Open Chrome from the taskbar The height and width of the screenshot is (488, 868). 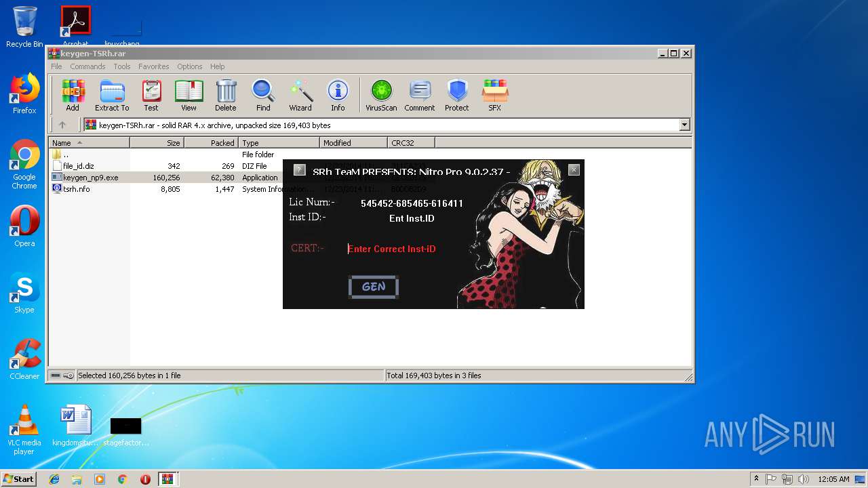pos(122,479)
